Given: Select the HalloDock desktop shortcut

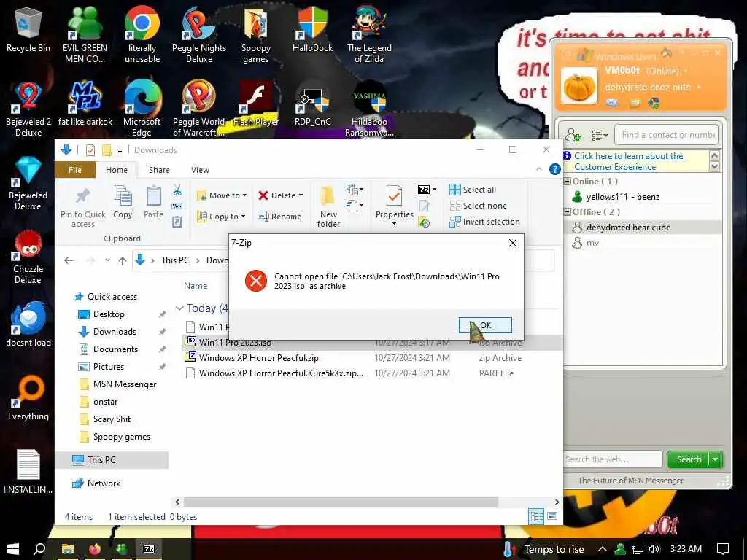Looking at the screenshot, I should (312, 29).
